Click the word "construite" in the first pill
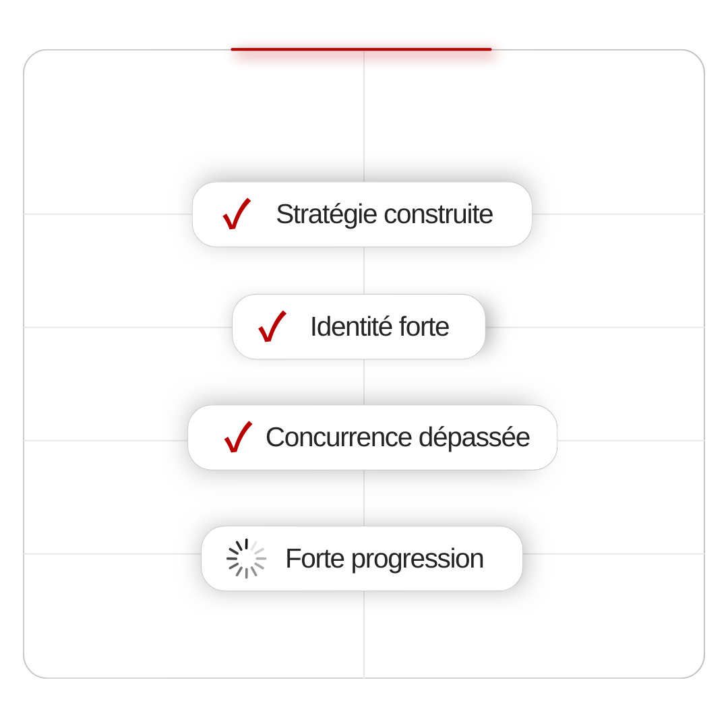The width and height of the screenshot is (728, 728). coord(438,214)
